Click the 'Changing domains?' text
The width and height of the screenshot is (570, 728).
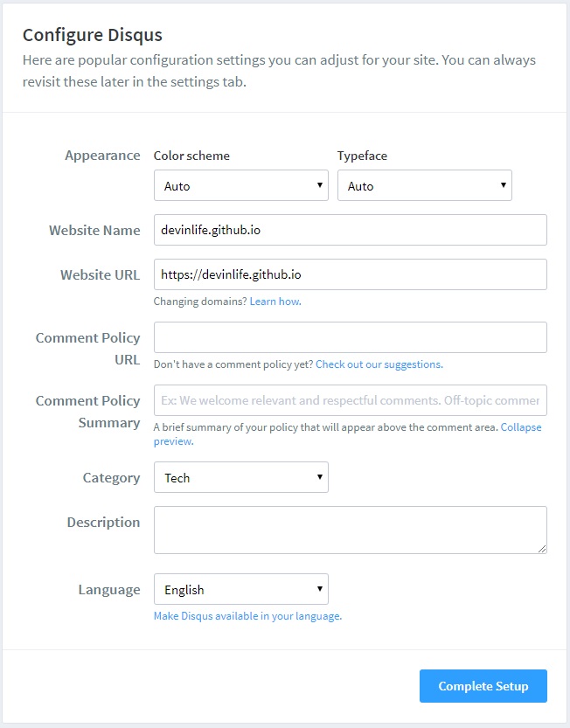(200, 302)
